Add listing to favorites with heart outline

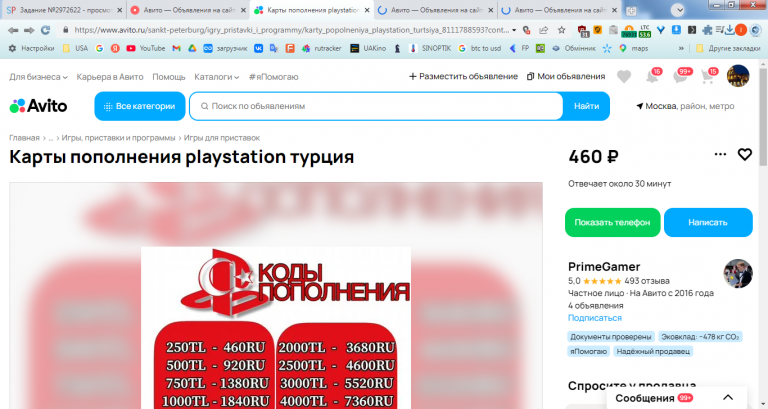pyautogui.click(x=744, y=155)
